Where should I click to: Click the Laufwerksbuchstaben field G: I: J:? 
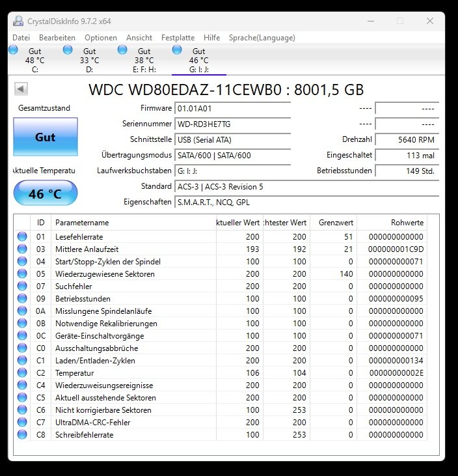tap(233, 171)
